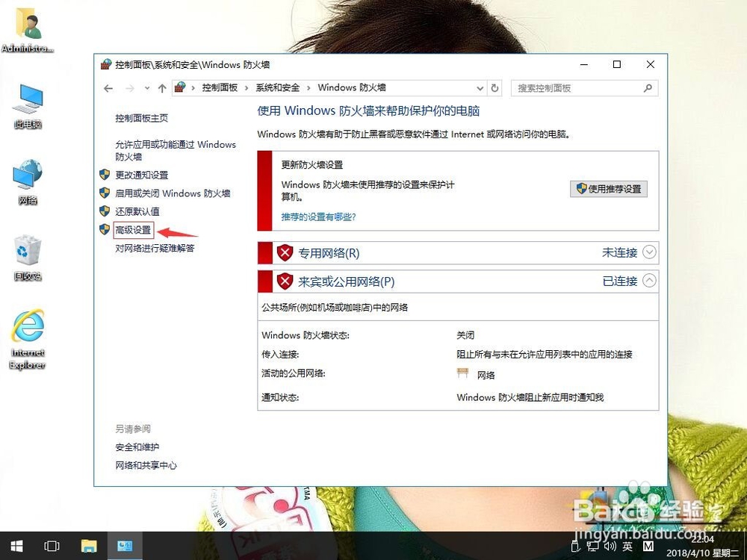
Task: Click the 英 input language indicator
Action: coord(627,547)
